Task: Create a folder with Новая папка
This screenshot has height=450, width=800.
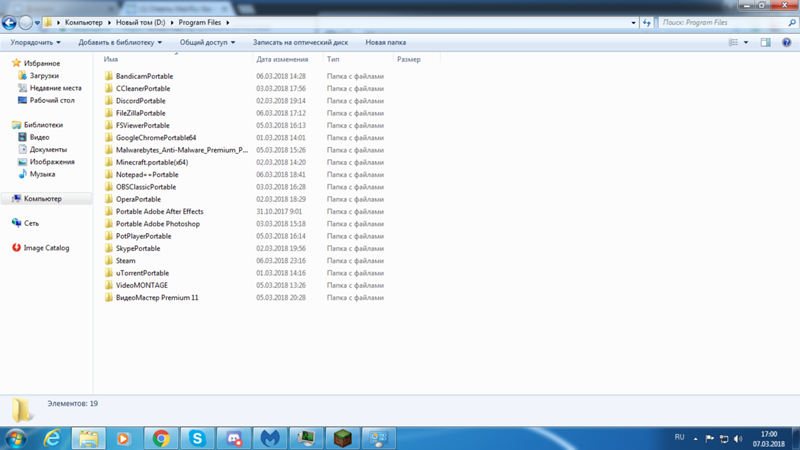Action: click(386, 42)
